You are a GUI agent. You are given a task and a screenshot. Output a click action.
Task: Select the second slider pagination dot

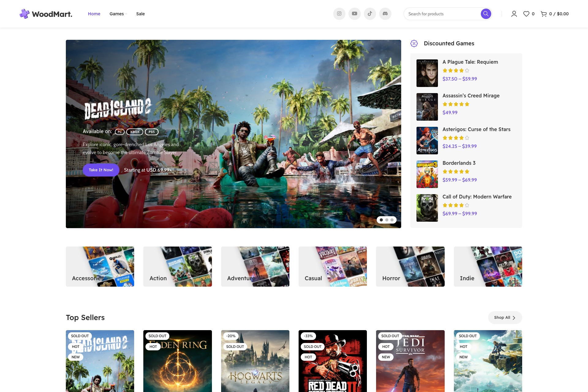point(387,220)
